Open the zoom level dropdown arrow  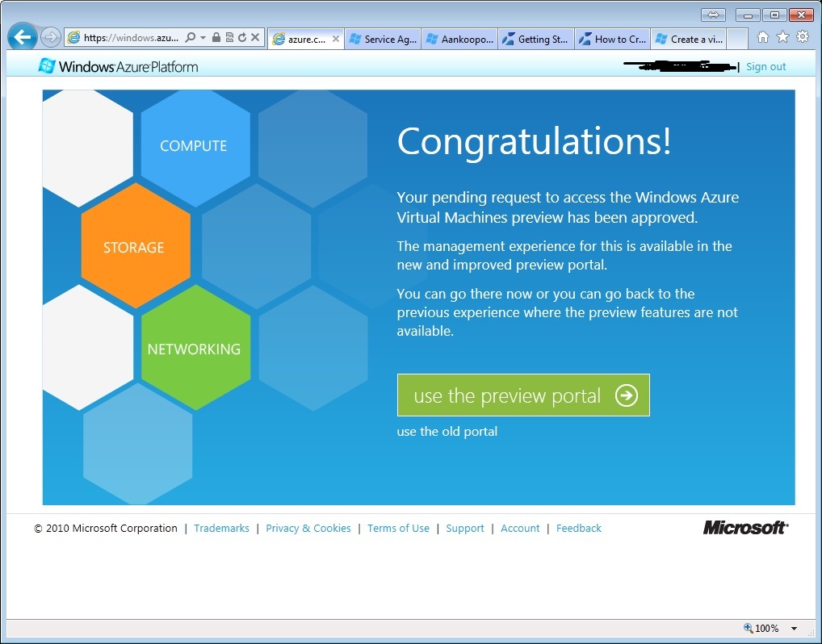(794, 629)
